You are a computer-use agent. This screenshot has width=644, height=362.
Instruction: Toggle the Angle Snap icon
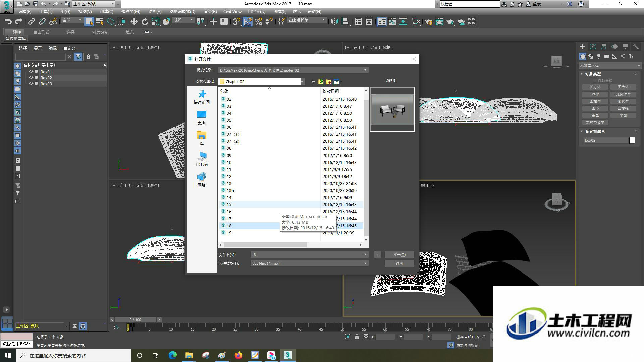248,22
